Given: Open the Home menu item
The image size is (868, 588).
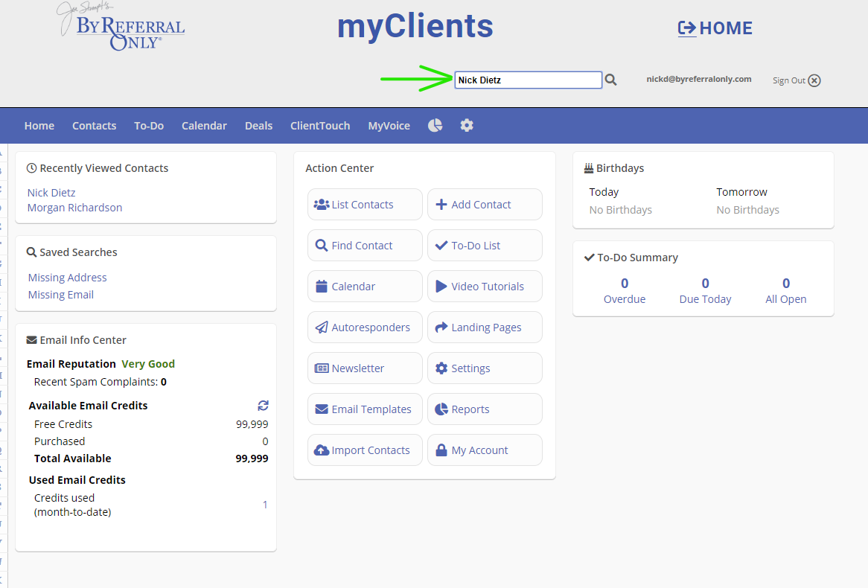Looking at the screenshot, I should 39,126.
